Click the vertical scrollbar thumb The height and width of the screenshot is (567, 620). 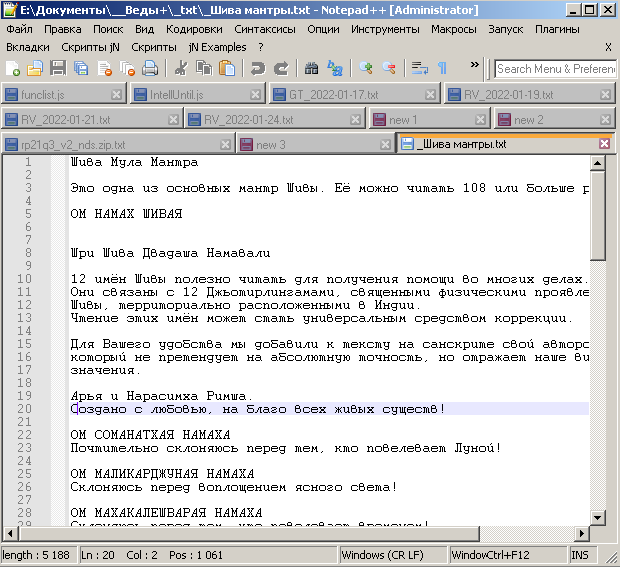tap(597, 215)
